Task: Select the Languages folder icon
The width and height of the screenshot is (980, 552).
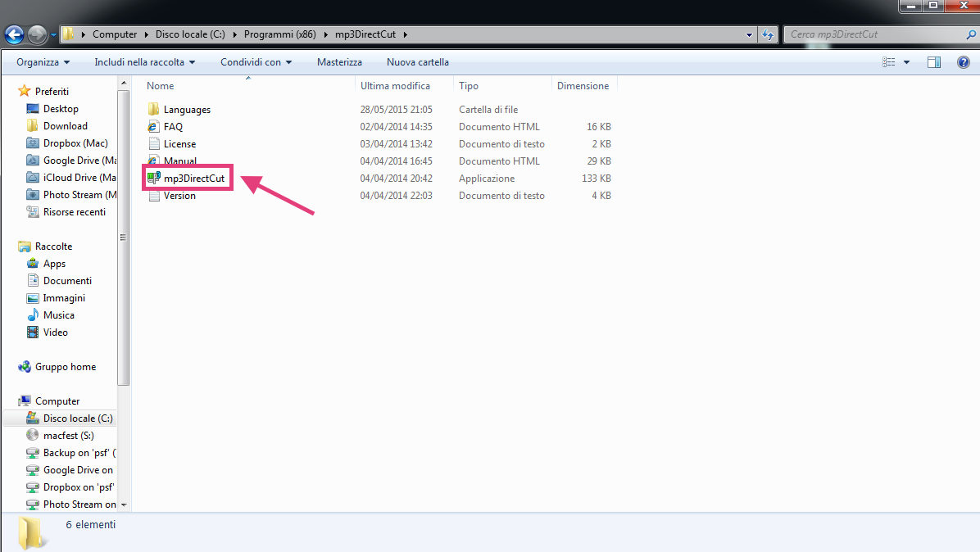Action: [154, 109]
